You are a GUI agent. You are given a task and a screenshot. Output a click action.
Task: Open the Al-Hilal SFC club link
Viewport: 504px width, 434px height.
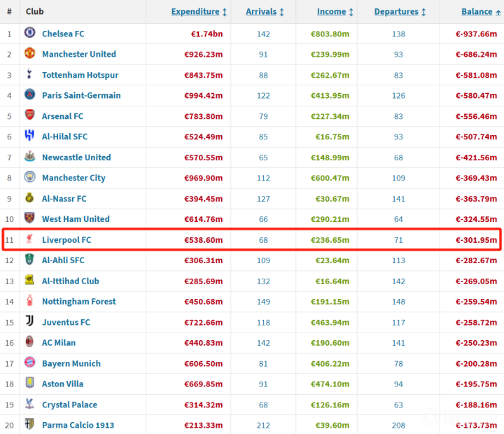pyautogui.click(x=64, y=136)
